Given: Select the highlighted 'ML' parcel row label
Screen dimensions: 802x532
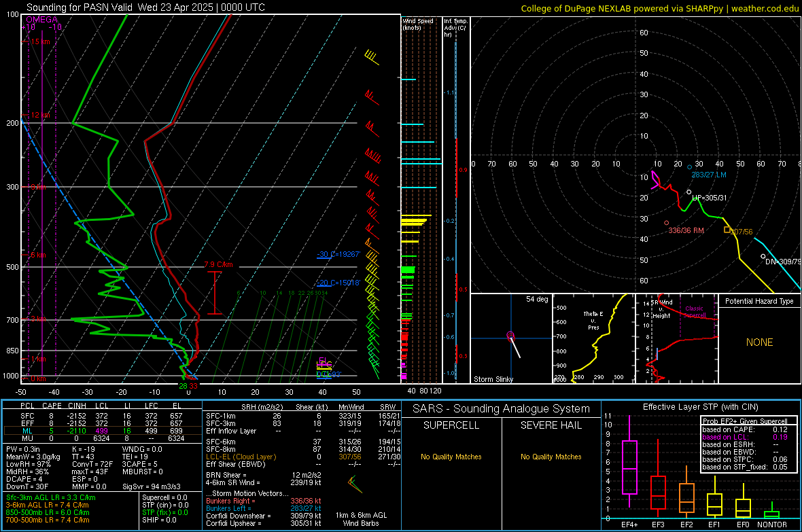Looking at the screenshot, I should [x=28, y=431].
